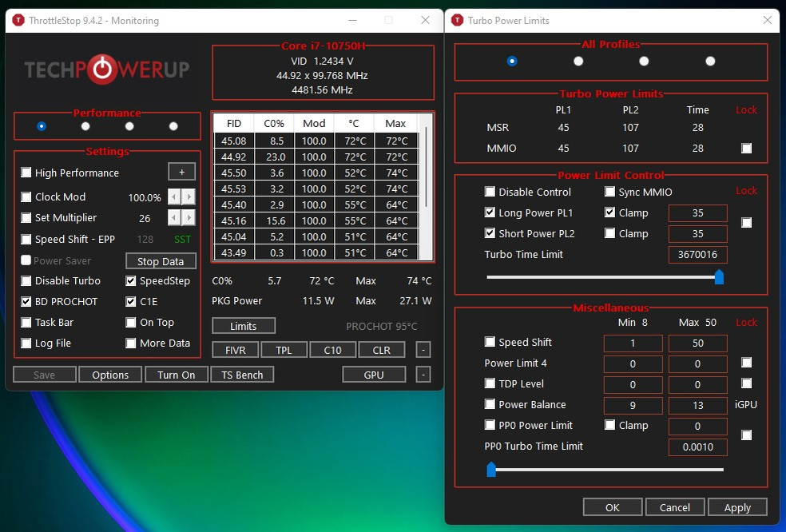Click the Speed Shift Max field showing 50
This screenshot has height=532, width=786.
coord(698,343)
